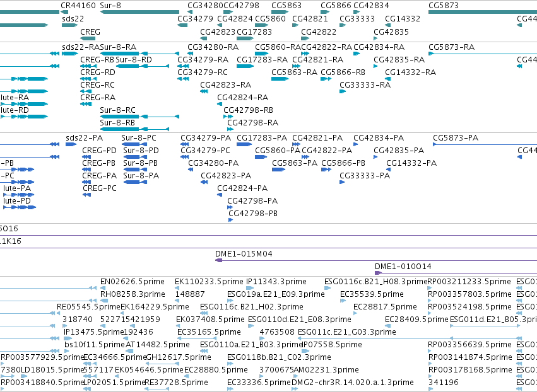The width and height of the screenshot is (537, 392).
Task: Select the RE37728.5prime EST label
Action: coord(177,383)
